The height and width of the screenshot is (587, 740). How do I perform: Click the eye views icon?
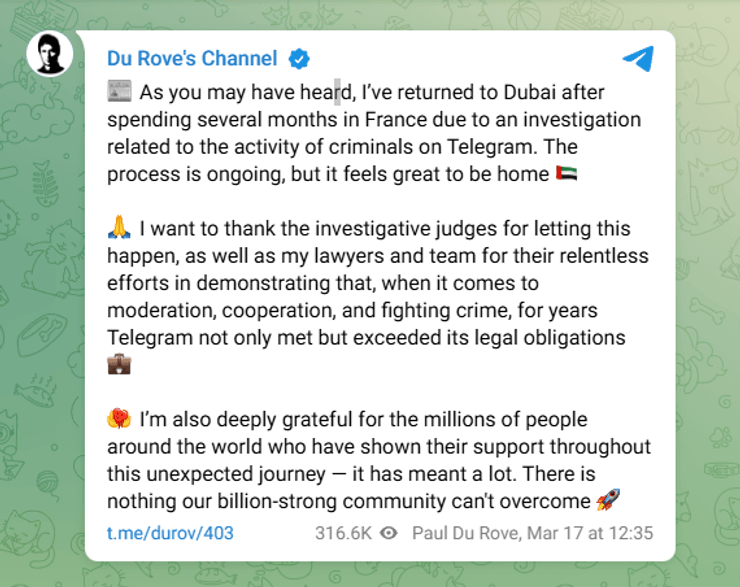click(x=388, y=533)
